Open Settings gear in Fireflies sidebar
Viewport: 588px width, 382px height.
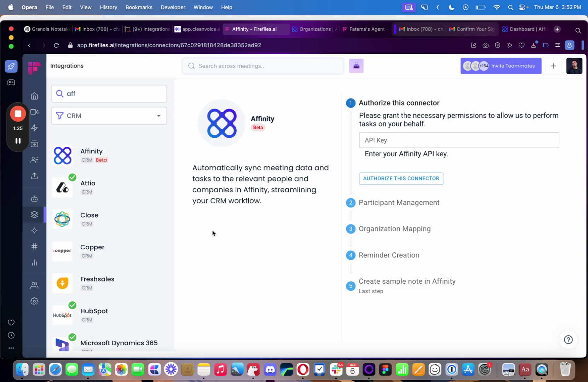pyautogui.click(x=34, y=301)
